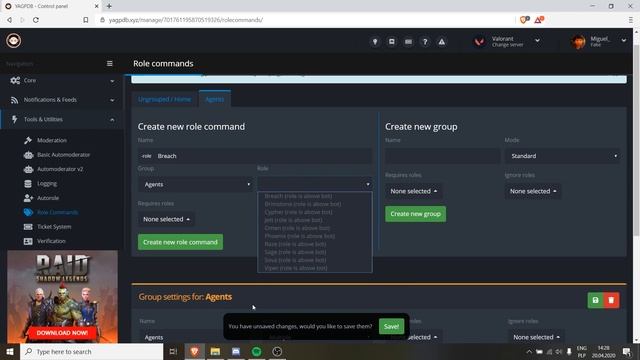
Task: Open Moderation page in sidebar
Action: tap(52, 140)
